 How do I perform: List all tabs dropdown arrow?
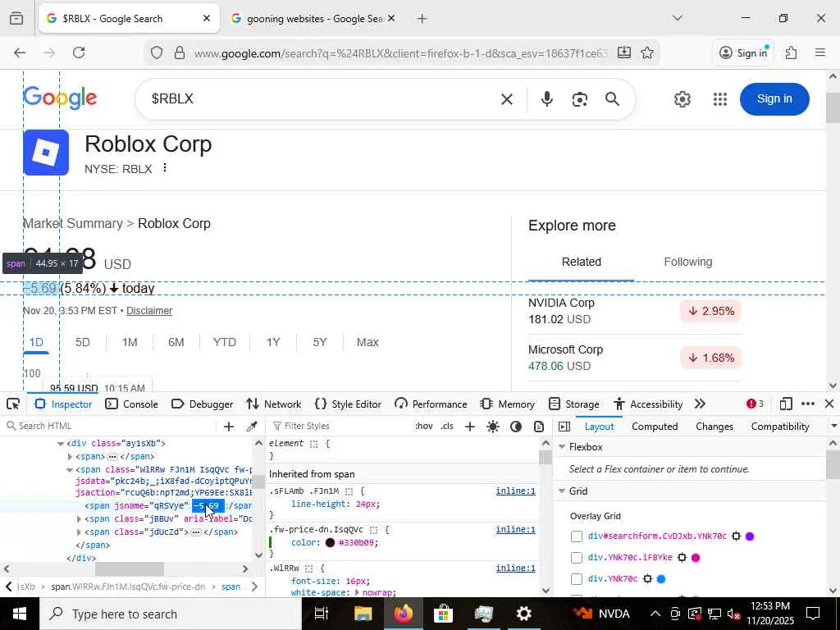(x=678, y=19)
